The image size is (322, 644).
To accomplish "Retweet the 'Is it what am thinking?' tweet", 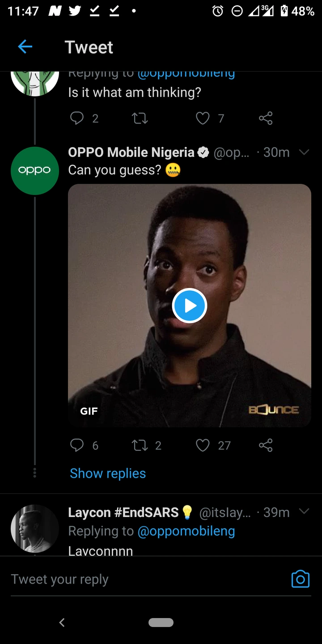I will [140, 118].
